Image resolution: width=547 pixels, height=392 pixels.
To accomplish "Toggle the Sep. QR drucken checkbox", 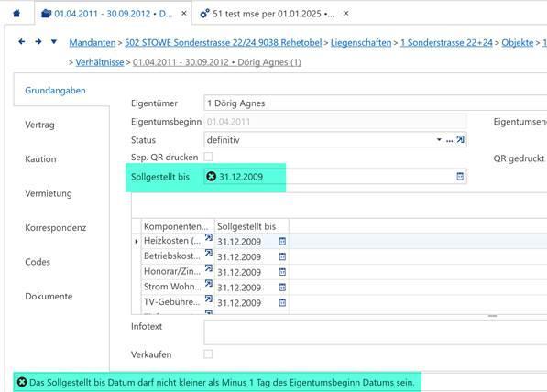I will point(208,157).
